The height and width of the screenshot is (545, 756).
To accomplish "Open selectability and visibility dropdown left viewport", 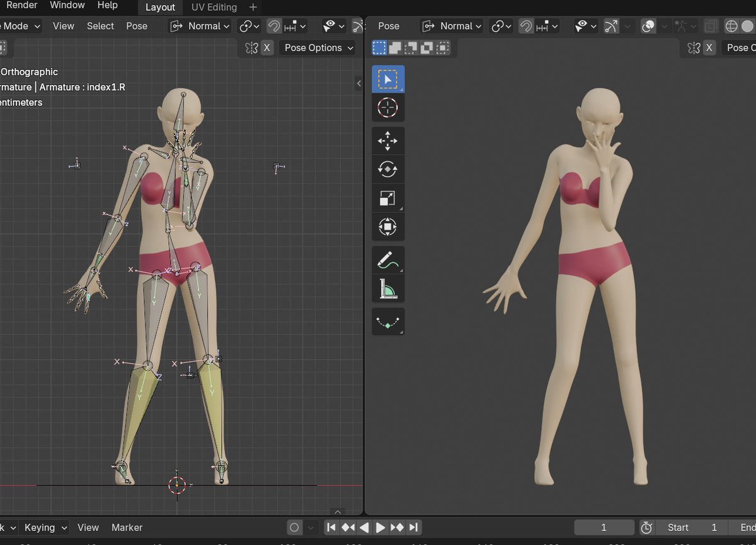I will click(x=334, y=26).
